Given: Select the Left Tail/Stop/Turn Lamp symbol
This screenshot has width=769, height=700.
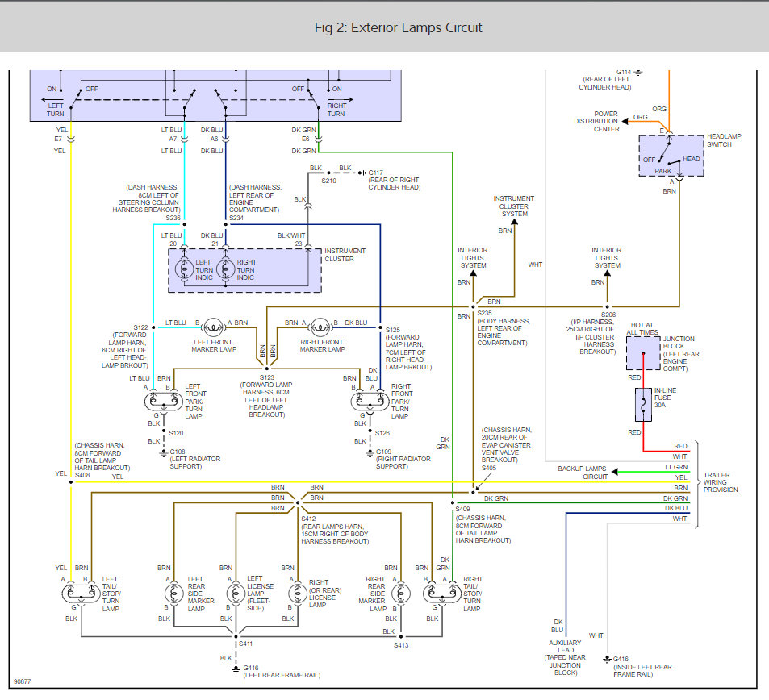Looking at the screenshot, I should coord(81,594).
